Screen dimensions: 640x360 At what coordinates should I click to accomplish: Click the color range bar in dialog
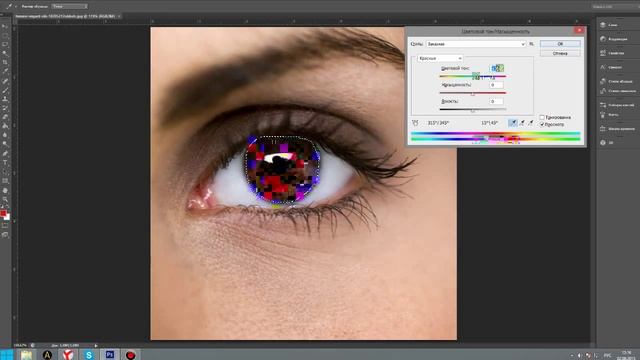click(x=496, y=137)
